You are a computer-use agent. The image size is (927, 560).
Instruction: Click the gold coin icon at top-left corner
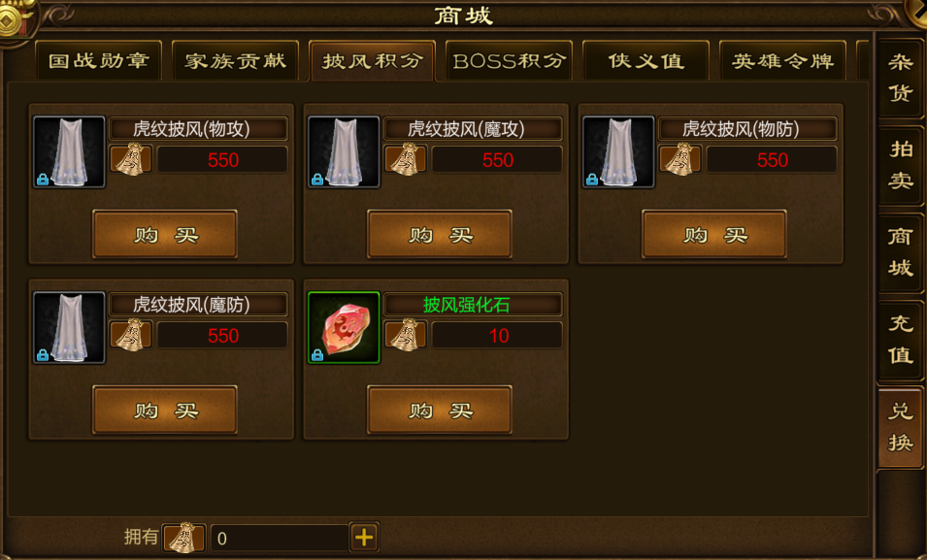click(x=13, y=18)
